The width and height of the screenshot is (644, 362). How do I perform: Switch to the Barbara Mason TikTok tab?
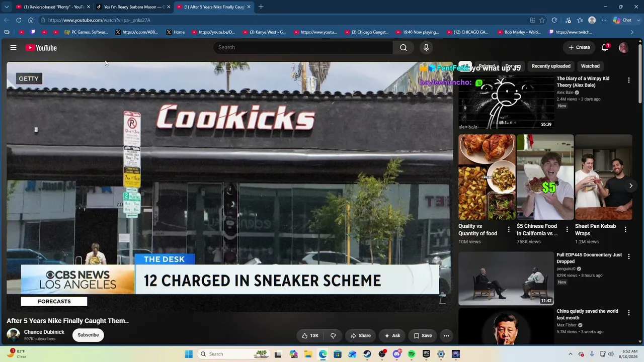tap(132, 7)
